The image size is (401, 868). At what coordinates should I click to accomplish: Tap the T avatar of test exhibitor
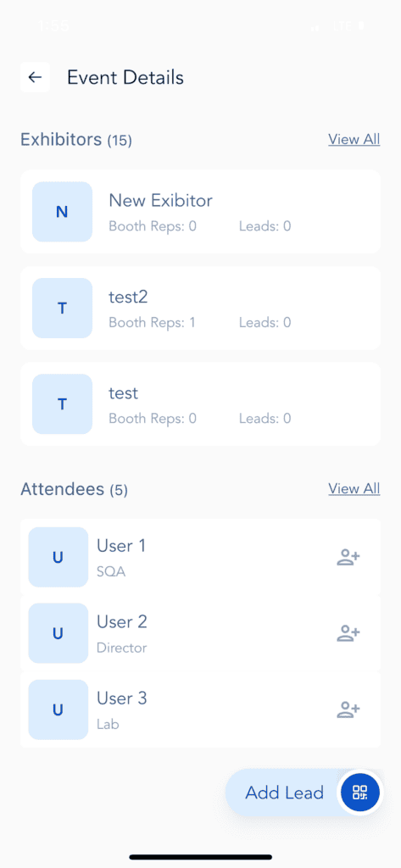click(x=62, y=404)
